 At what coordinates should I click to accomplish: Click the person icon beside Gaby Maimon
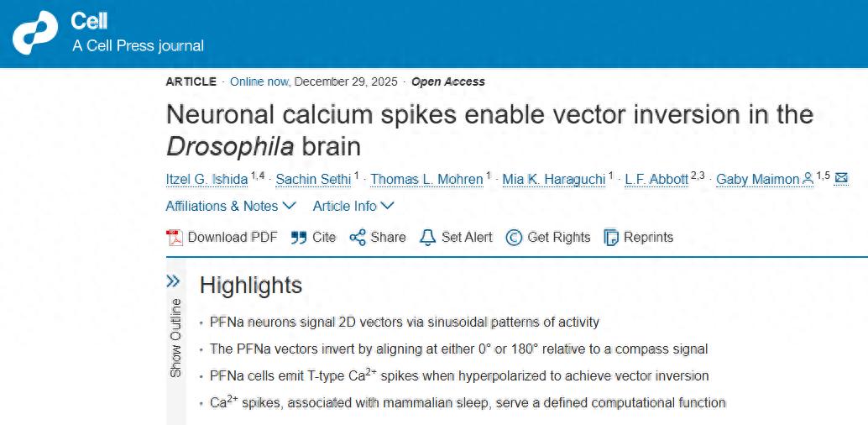coord(808,178)
